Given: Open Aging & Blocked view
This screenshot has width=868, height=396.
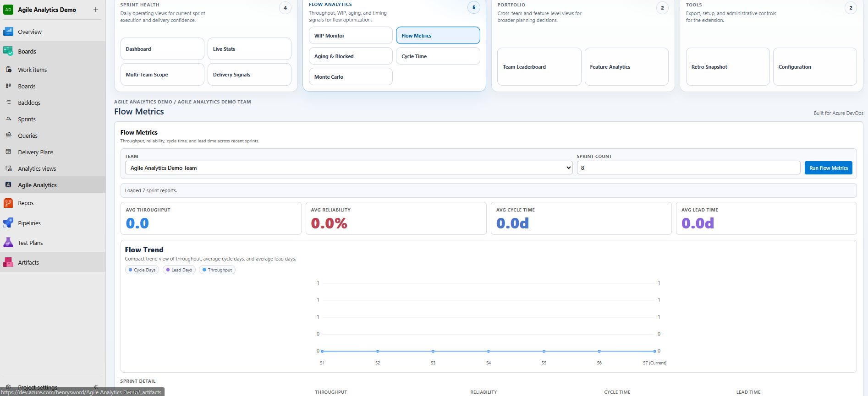Looking at the screenshot, I should coord(351,56).
